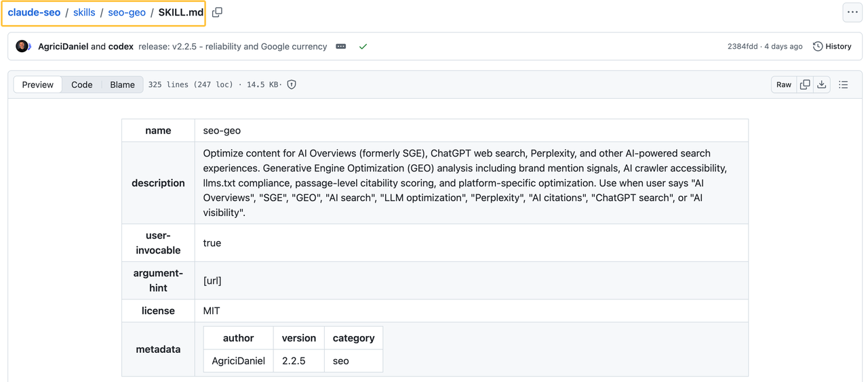Open commit 2384fdd

(743, 47)
